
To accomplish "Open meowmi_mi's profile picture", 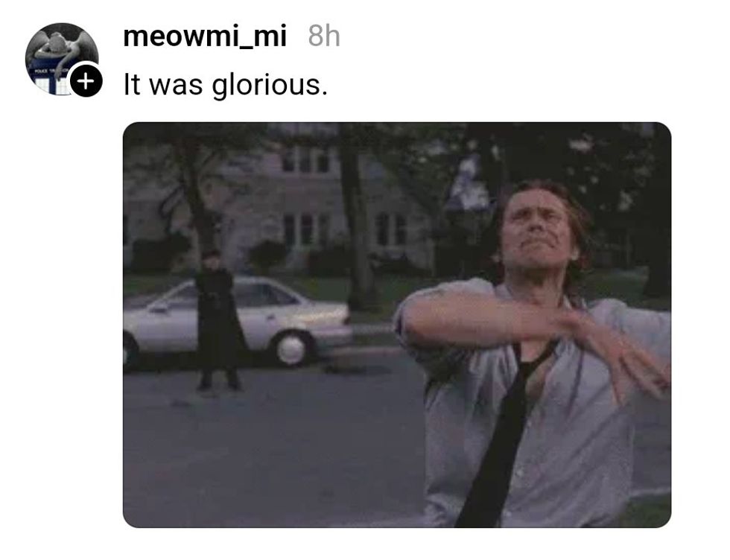I will (x=62, y=59).
